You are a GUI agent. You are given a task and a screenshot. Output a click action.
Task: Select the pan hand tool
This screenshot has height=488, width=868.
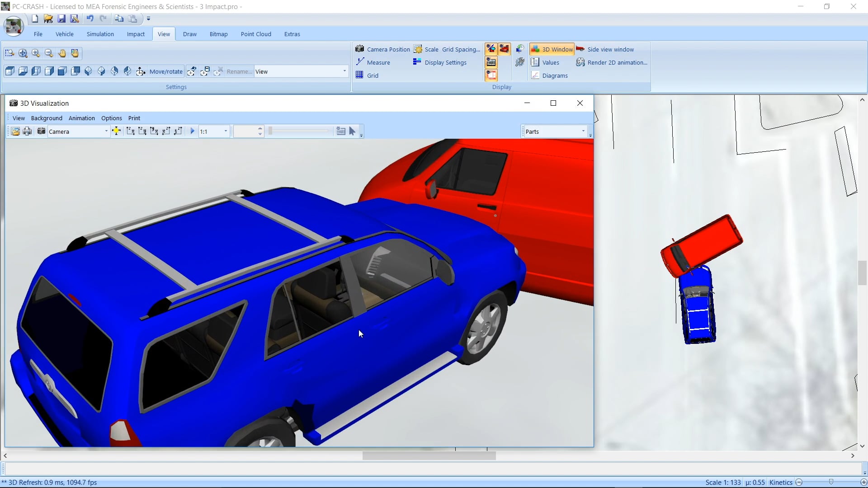[x=62, y=53]
